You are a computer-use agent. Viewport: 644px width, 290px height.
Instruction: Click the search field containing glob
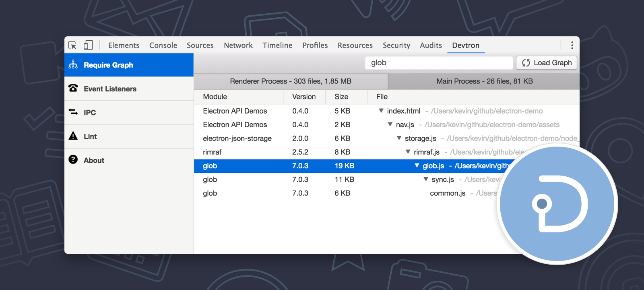click(439, 63)
